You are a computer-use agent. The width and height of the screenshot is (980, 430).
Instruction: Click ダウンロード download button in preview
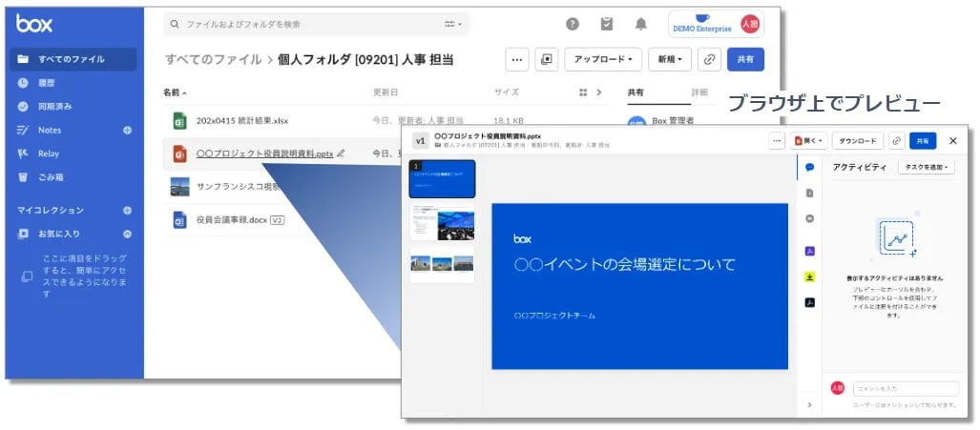[x=858, y=141]
